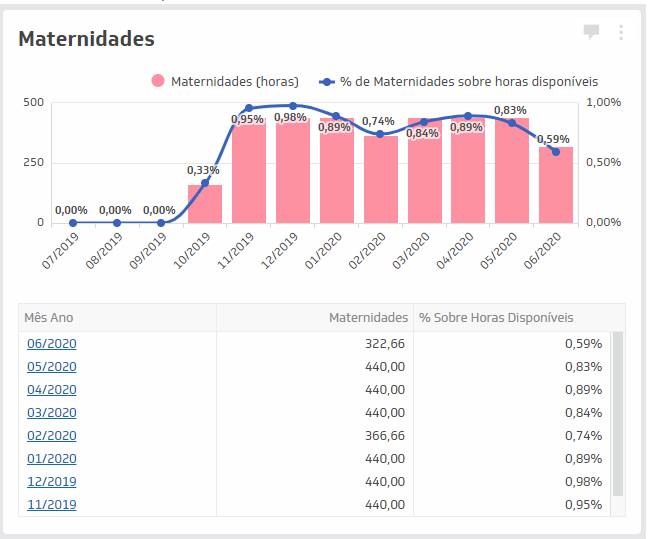
Task: Click the 02/2020 month link
Action: pyautogui.click(x=52, y=435)
